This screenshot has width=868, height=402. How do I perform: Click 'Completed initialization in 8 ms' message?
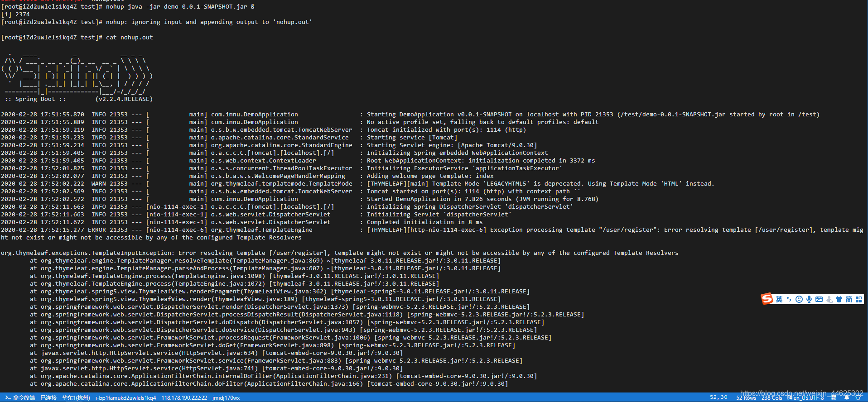(425, 222)
